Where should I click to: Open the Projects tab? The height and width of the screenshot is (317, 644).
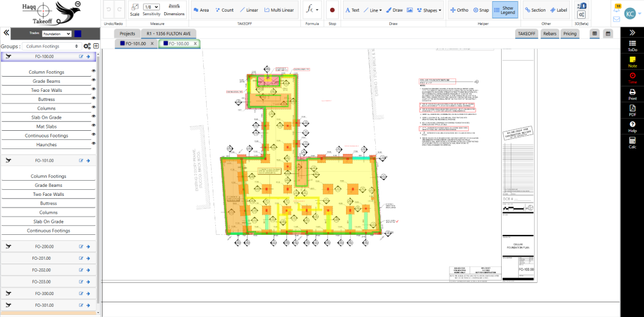tap(127, 33)
